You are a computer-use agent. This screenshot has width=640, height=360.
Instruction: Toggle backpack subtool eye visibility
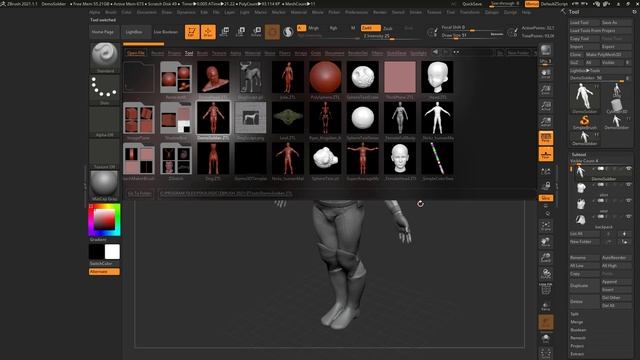pos(629,216)
